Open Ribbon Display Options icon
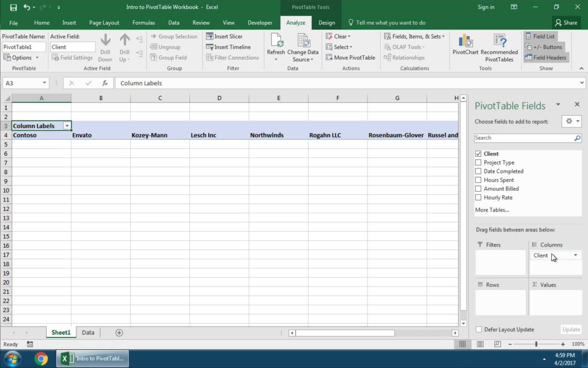588x368 pixels. point(514,7)
